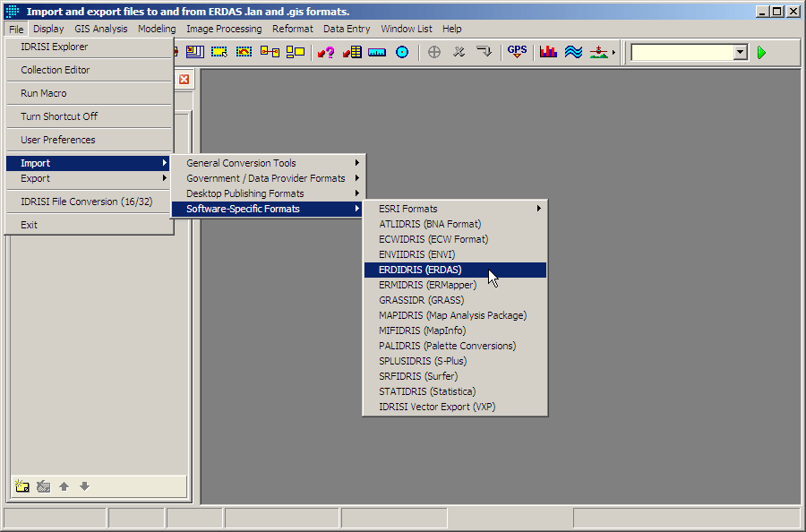
Task: Click the yellow window icon with red arrow
Action: coord(195,52)
